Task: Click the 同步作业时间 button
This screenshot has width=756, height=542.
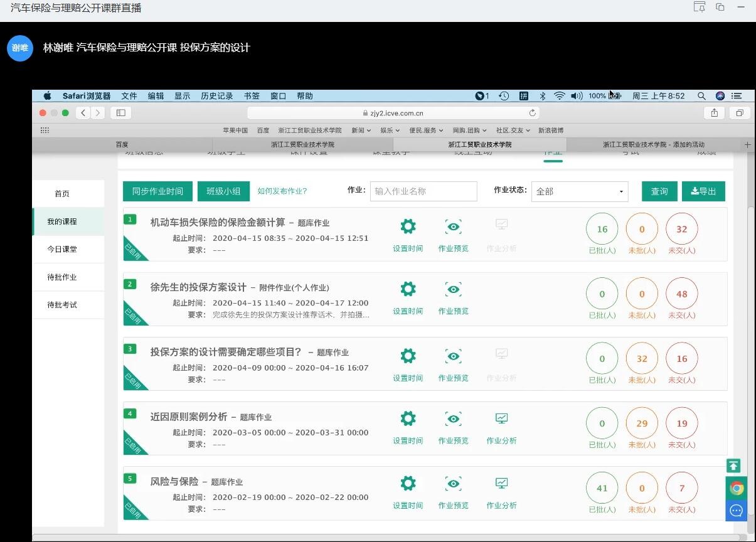Action: point(157,191)
